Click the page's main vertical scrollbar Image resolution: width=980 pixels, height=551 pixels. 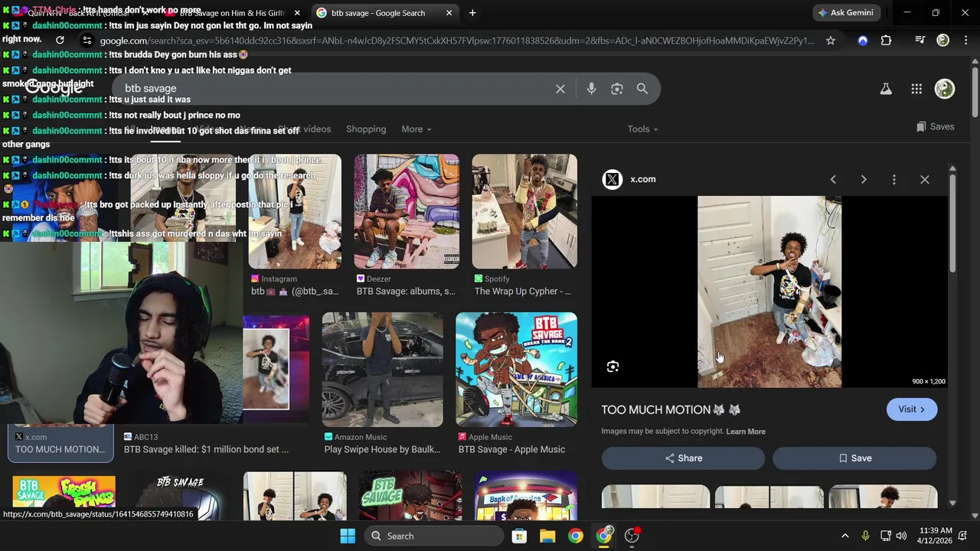[975, 92]
